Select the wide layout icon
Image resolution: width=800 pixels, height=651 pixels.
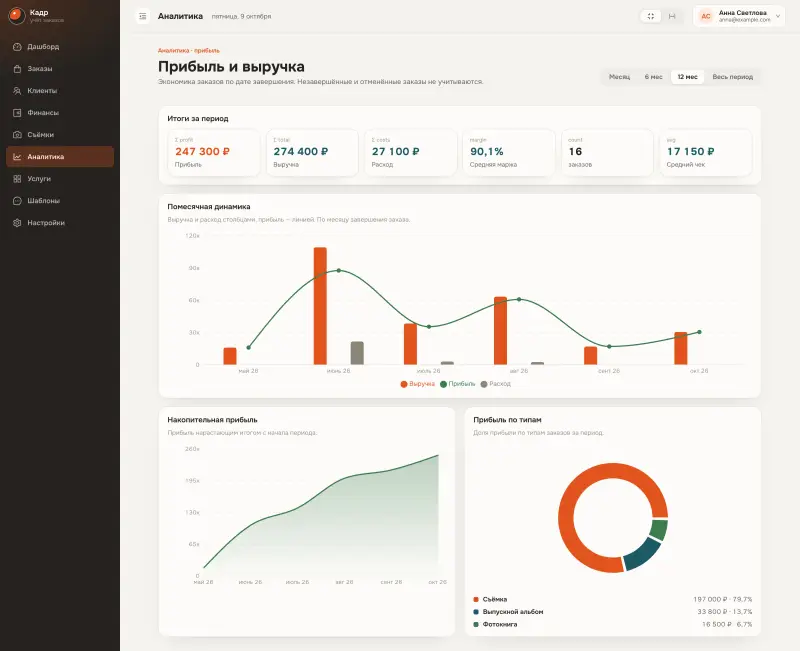pos(672,16)
